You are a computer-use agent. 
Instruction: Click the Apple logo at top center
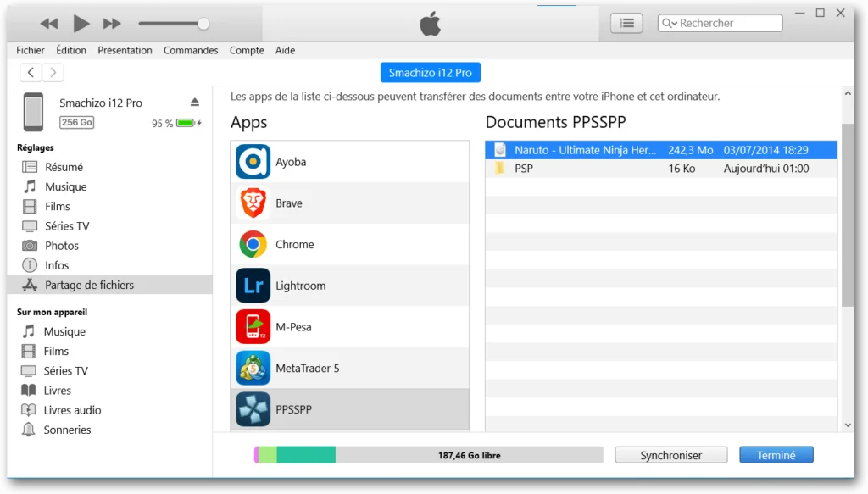click(x=430, y=23)
